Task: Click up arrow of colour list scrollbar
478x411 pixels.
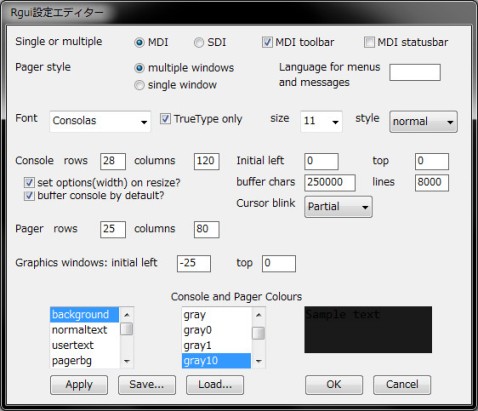Action: click(259, 315)
